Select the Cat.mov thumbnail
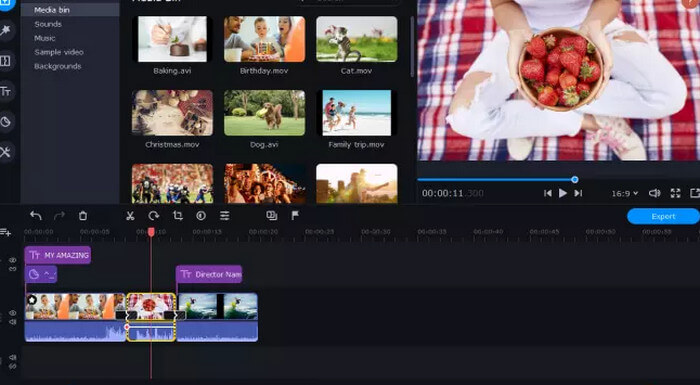This screenshot has width=700, height=385. coord(357,39)
